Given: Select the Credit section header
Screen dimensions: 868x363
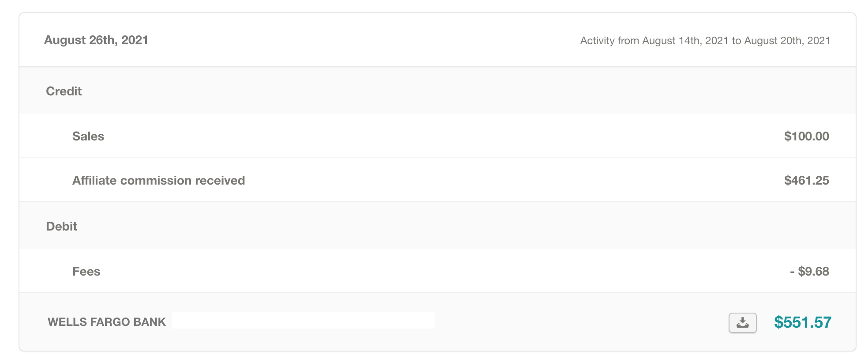Looking at the screenshot, I should click(64, 91).
